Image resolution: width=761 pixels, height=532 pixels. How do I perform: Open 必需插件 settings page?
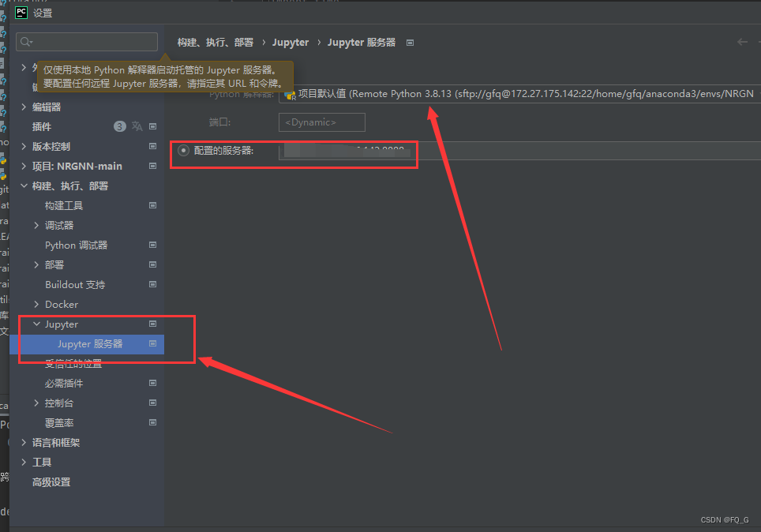click(64, 384)
